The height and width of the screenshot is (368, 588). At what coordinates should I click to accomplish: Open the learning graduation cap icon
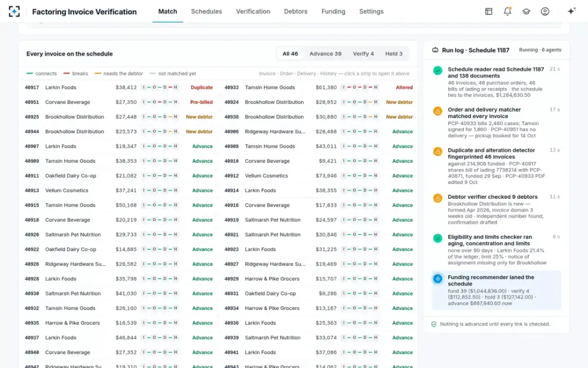(526, 11)
